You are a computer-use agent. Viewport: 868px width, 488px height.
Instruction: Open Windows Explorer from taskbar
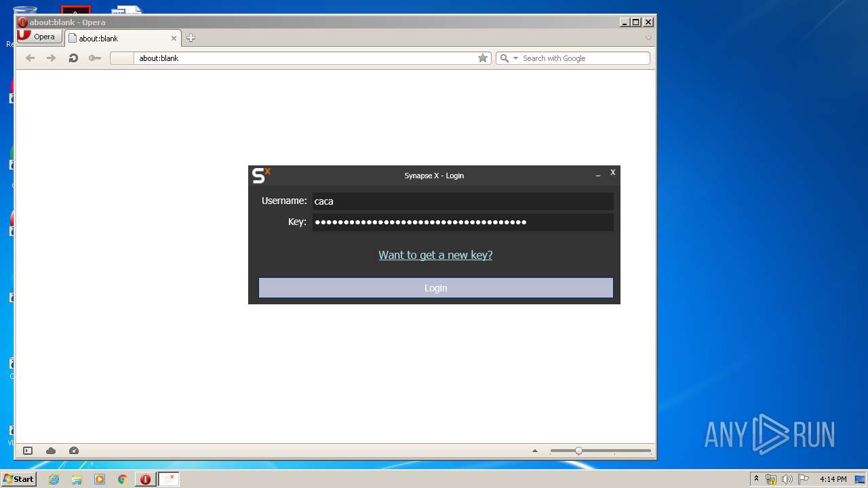click(77, 479)
